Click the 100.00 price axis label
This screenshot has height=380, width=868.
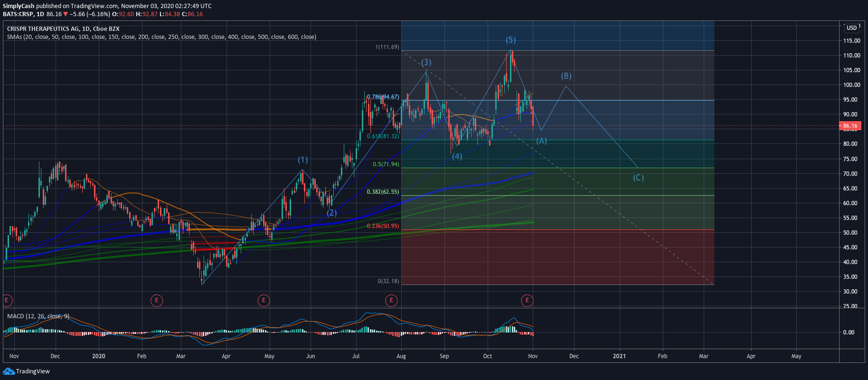[x=851, y=85]
